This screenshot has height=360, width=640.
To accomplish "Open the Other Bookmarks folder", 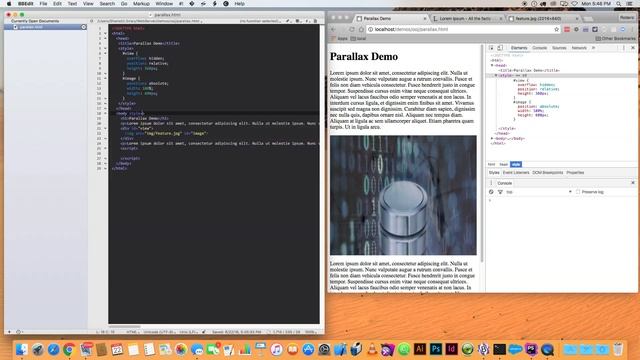I will (x=615, y=38).
